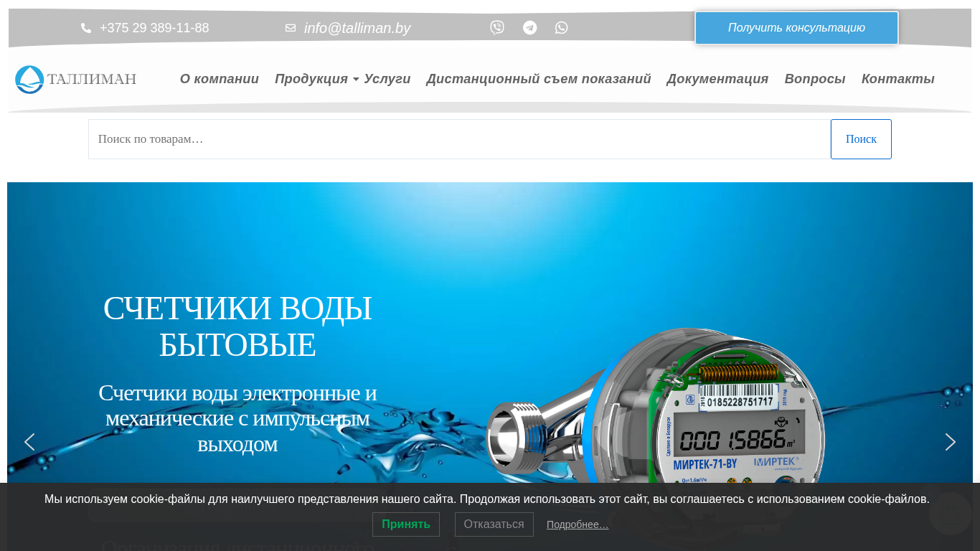This screenshot has width=980, height=551.
Task: Click the Поиск search button
Action: (861, 139)
